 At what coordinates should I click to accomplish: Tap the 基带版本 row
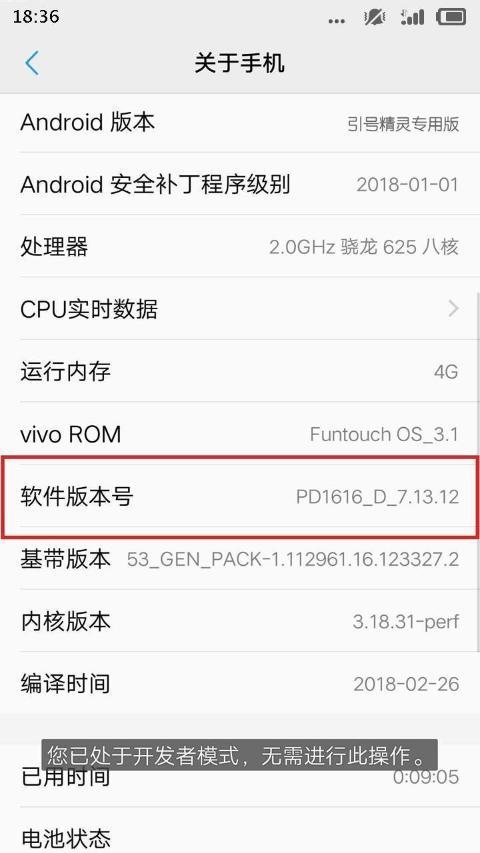[240, 559]
